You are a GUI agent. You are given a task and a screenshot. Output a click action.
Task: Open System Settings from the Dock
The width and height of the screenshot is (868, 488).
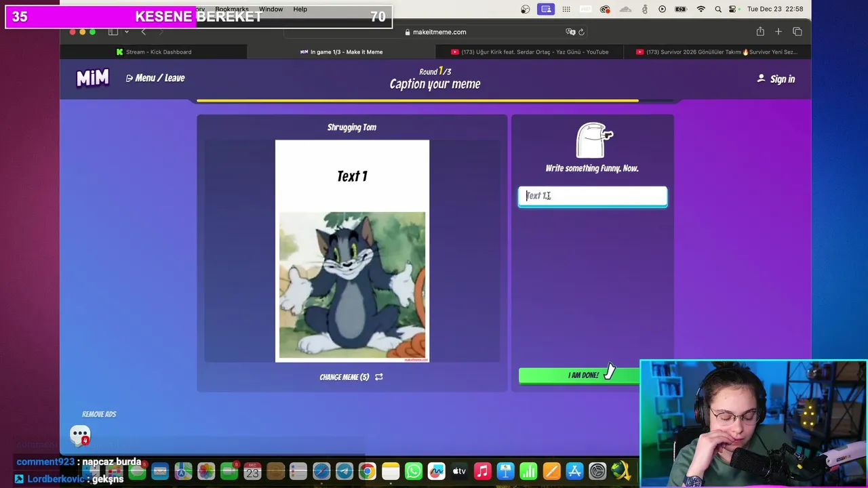597,471
